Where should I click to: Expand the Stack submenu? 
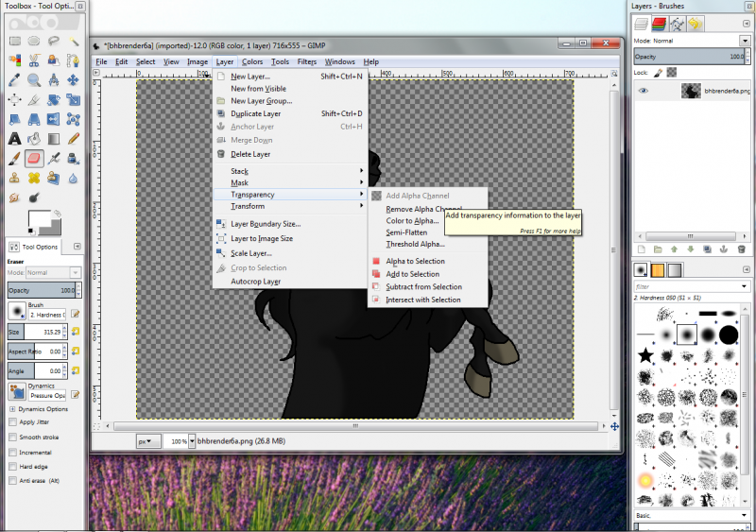click(x=290, y=171)
